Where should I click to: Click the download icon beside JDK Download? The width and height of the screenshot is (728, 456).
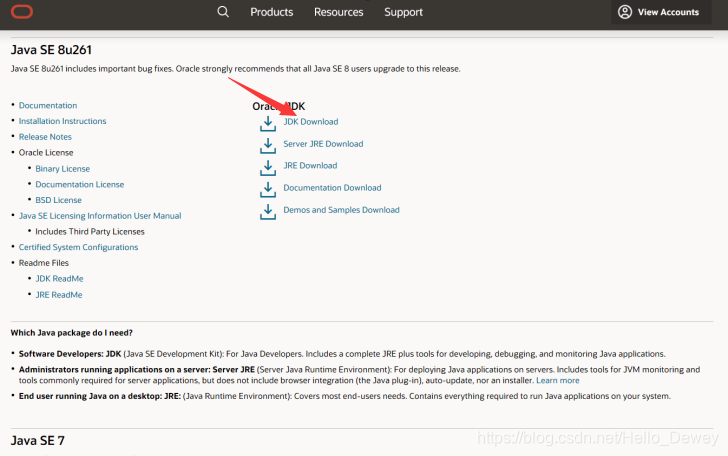[268, 123]
